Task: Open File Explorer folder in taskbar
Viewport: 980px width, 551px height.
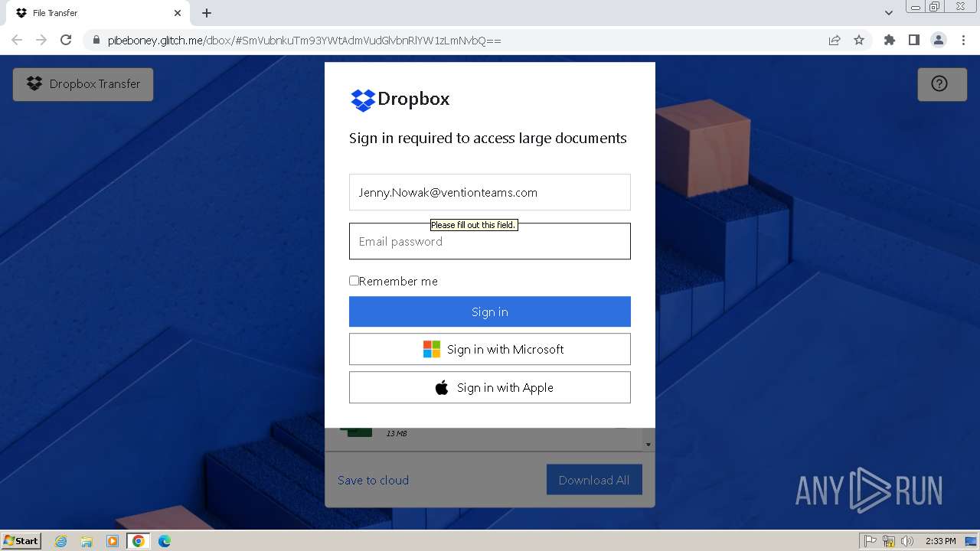Action: [87, 541]
